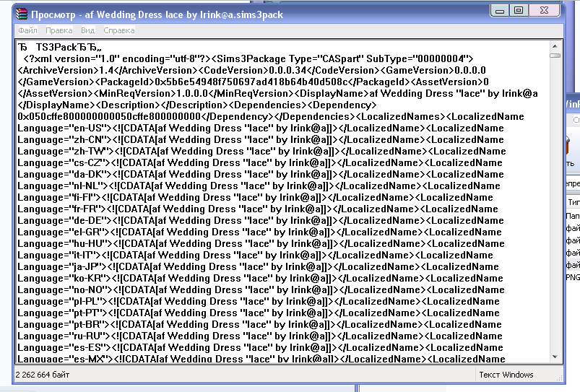580x392 pixels.
Task: Click the line starting 'Language="ko-KR"'
Action: [x=261, y=278]
